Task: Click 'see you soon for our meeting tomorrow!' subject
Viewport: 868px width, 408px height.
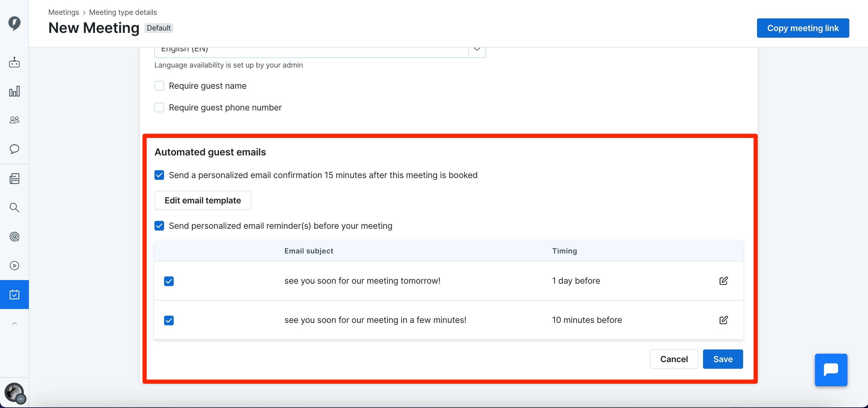Action: (362, 281)
